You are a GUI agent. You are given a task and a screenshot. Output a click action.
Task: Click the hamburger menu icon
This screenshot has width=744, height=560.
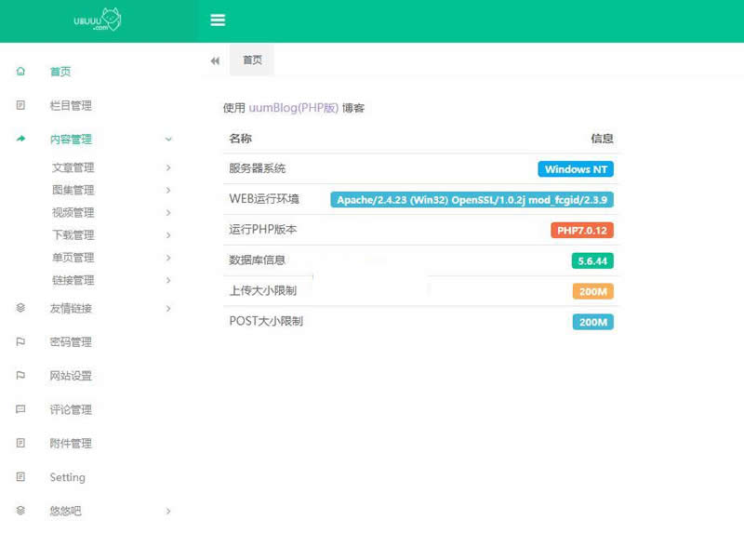coord(218,20)
